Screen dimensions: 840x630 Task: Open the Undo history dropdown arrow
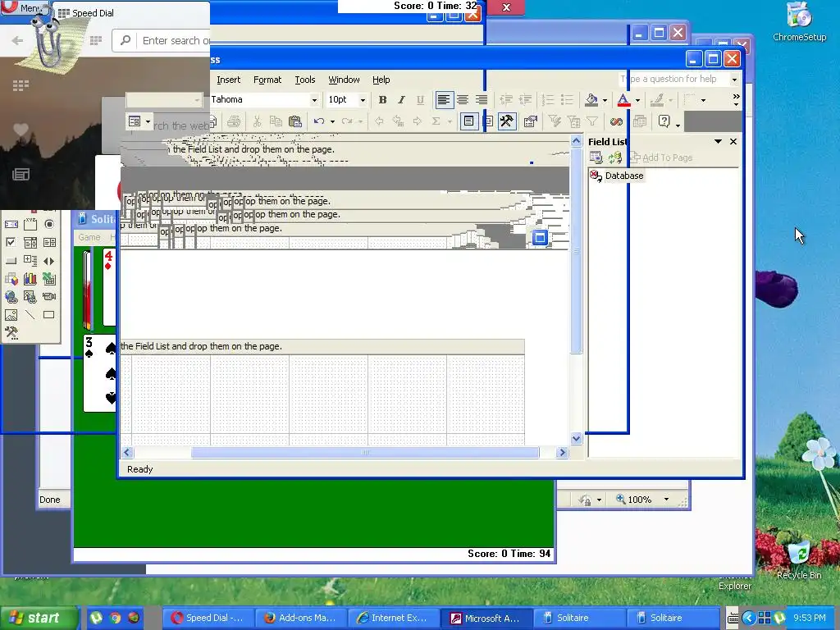click(x=333, y=121)
